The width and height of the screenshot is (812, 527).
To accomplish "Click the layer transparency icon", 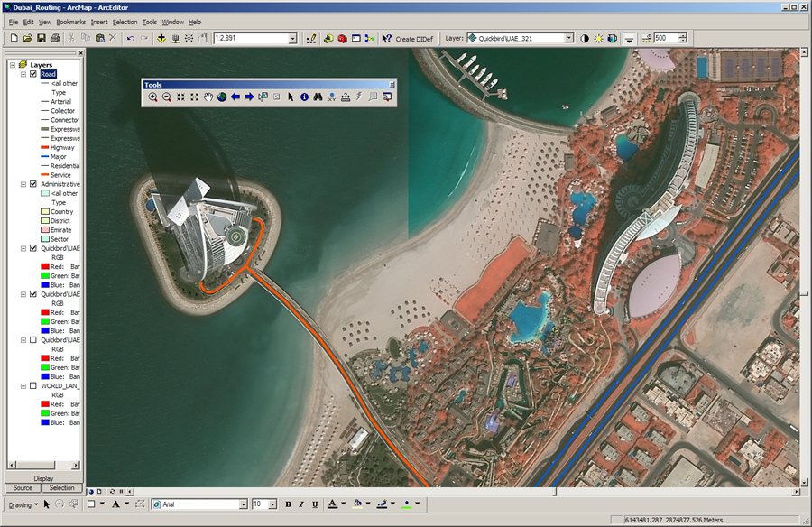I will [612, 38].
